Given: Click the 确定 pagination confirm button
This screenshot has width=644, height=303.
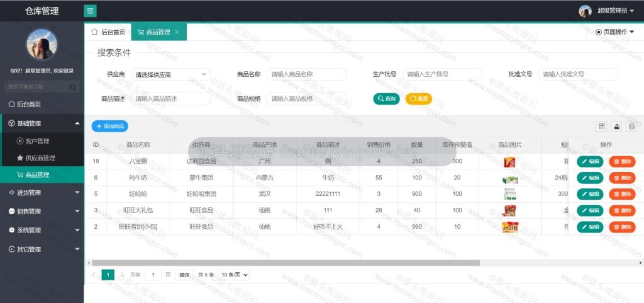Looking at the screenshot, I should point(184,275).
